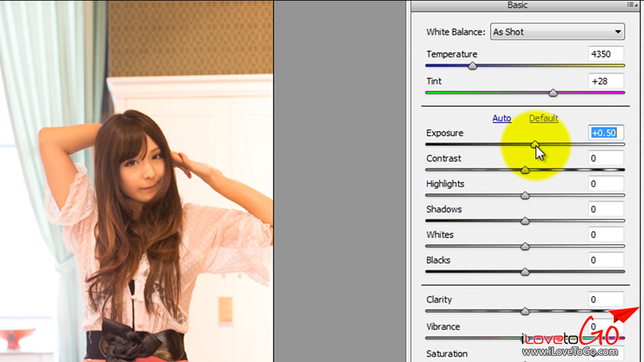The width and height of the screenshot is (644, 362).
Task: Click the Blacks value field
Action: 606,260
